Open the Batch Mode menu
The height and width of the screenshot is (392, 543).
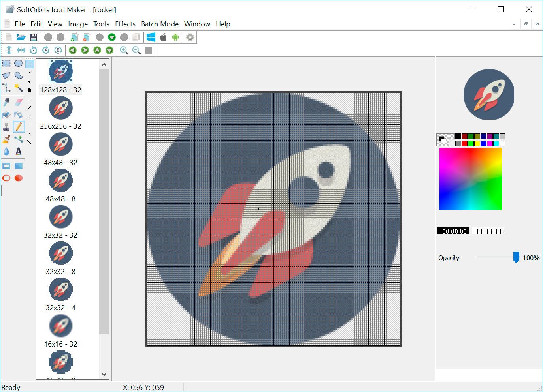pos(160,24)
